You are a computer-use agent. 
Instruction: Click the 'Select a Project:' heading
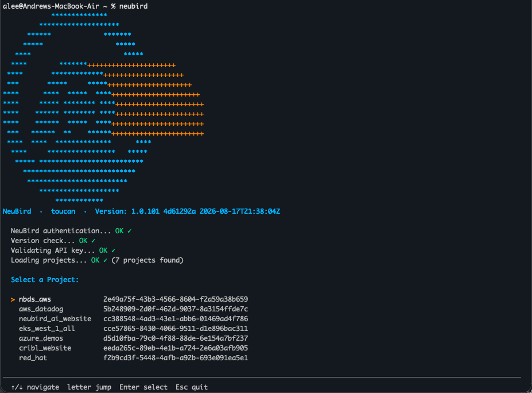point(45,280)
